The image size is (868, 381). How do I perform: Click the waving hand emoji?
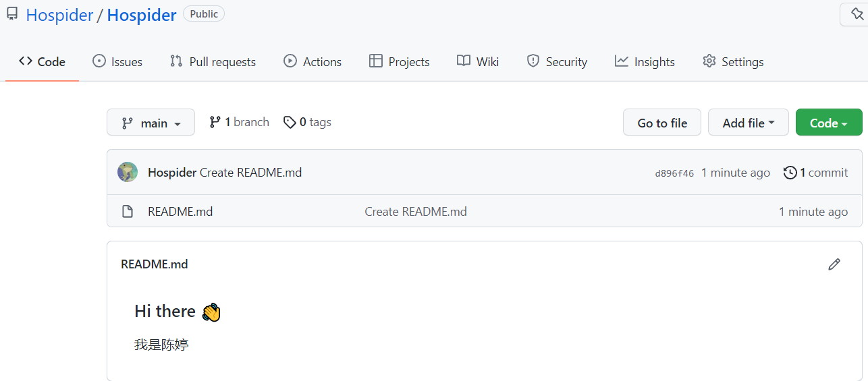coord(211,312)
